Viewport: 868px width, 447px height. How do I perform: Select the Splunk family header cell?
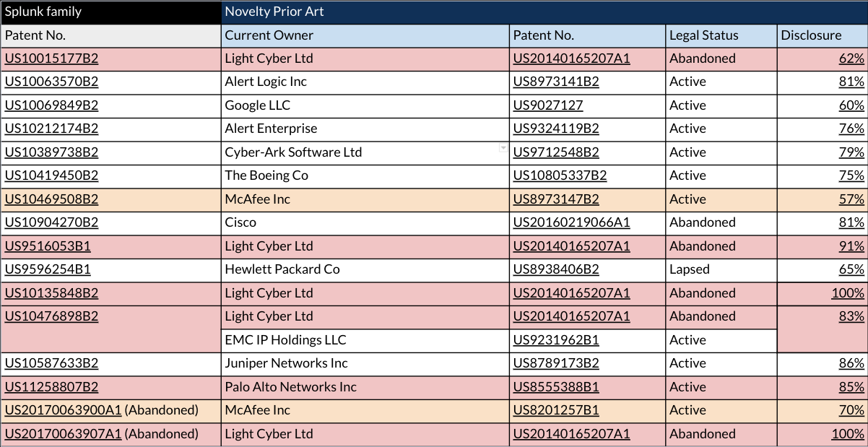click(110, 12)
